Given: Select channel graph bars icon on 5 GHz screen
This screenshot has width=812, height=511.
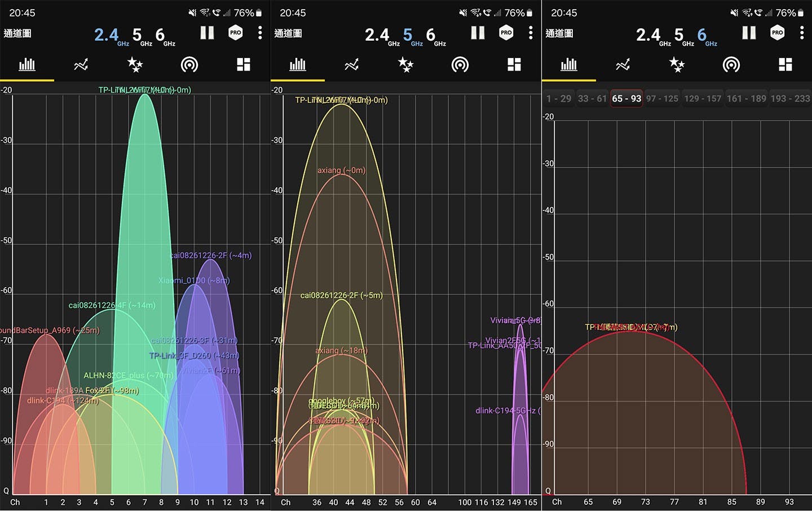Looking at the screenshot, I should point(298,65).
